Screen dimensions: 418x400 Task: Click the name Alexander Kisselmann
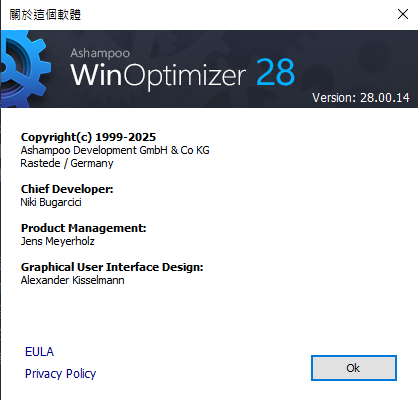73,280
